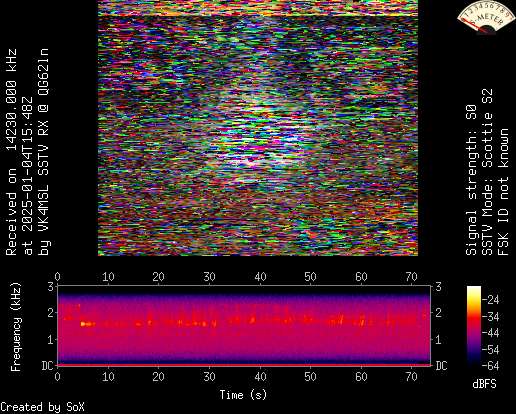The width and height of the screenshot is (516, 414).
Task: Click the 'Frequency (kHz)' axis label
Action: (x=15, y=327)
